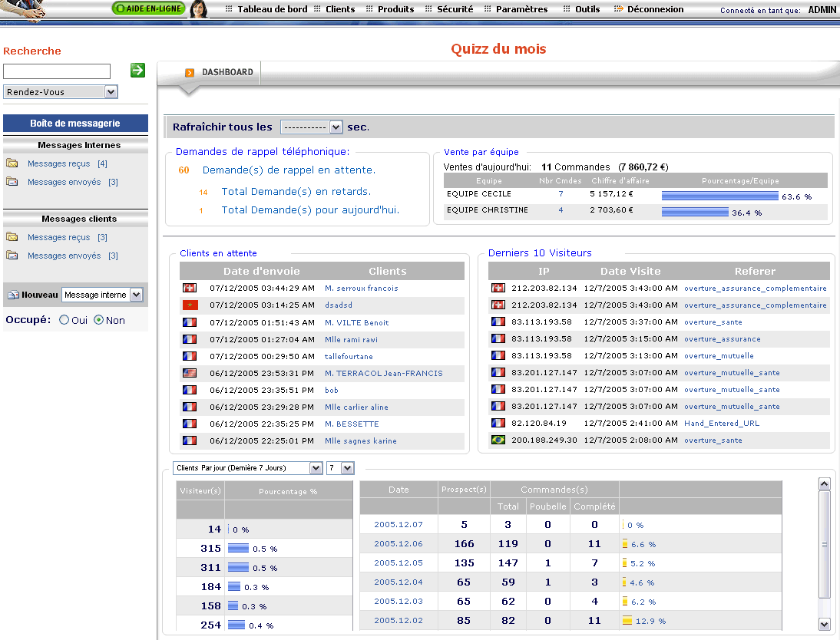Viewport: 840px width, 640px height.
Task: Click the date 2005.12.06 in stats table
Action: pos(399,543)
